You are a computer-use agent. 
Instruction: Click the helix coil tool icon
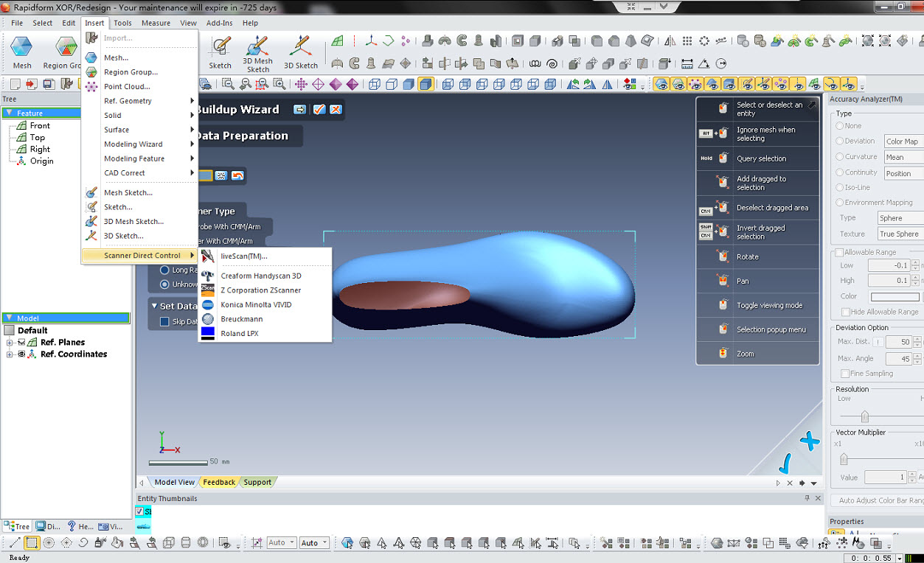535,63
